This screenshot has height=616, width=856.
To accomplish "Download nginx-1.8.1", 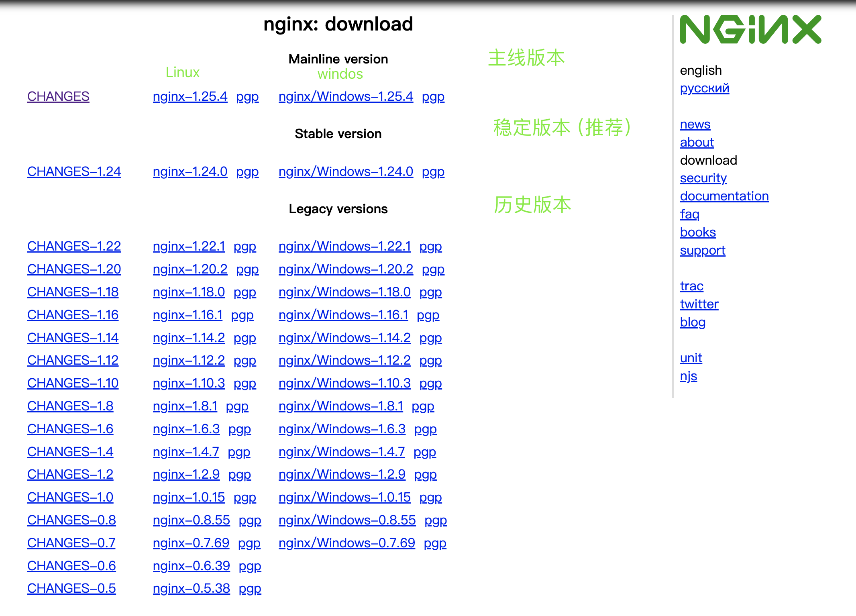I will coord(185,406).
